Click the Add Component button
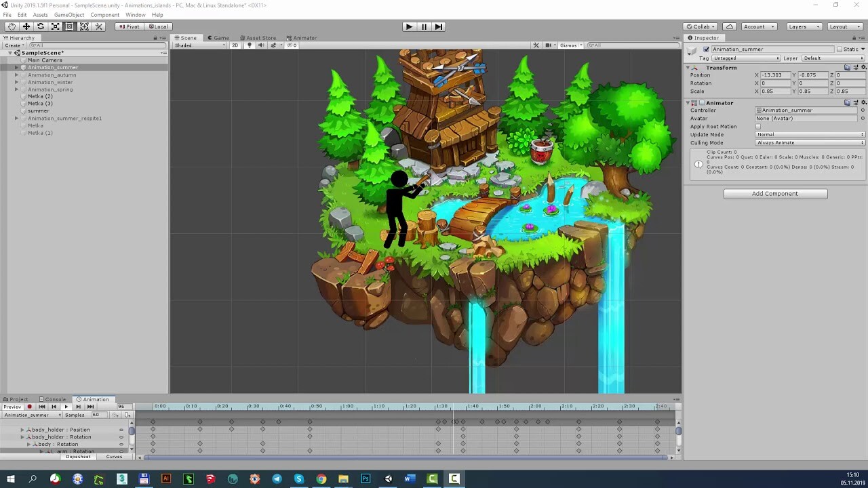This screenshot has width=868, height=488. pyautogui.click(x=775, y=193)
